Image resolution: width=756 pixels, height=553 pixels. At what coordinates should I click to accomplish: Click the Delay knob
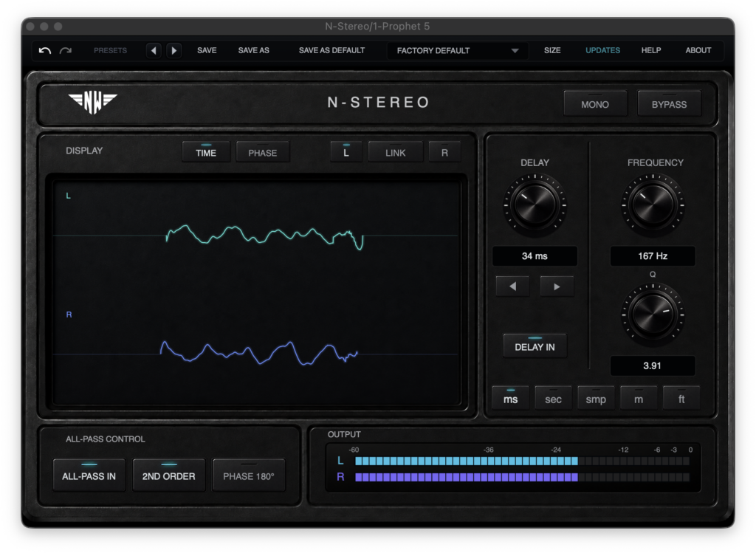click(x=535, y=205)
